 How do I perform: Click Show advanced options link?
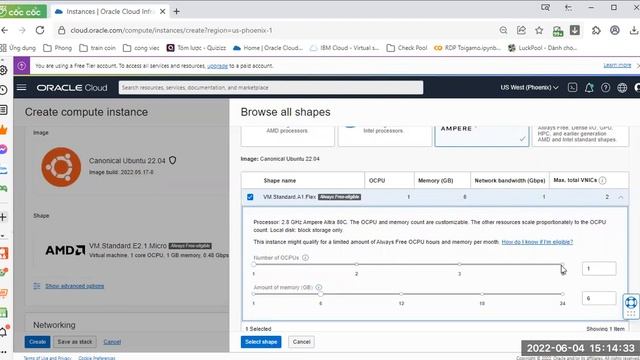[74, 286]
